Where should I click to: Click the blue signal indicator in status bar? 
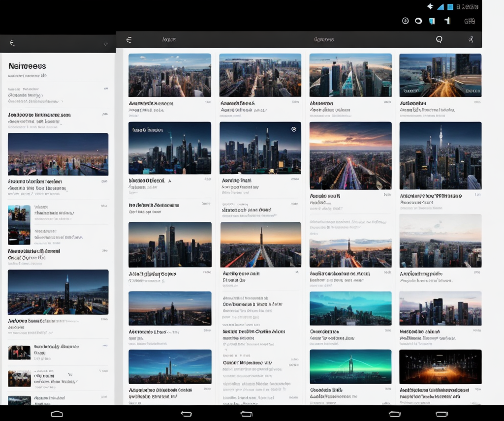(x=440, y=7)
